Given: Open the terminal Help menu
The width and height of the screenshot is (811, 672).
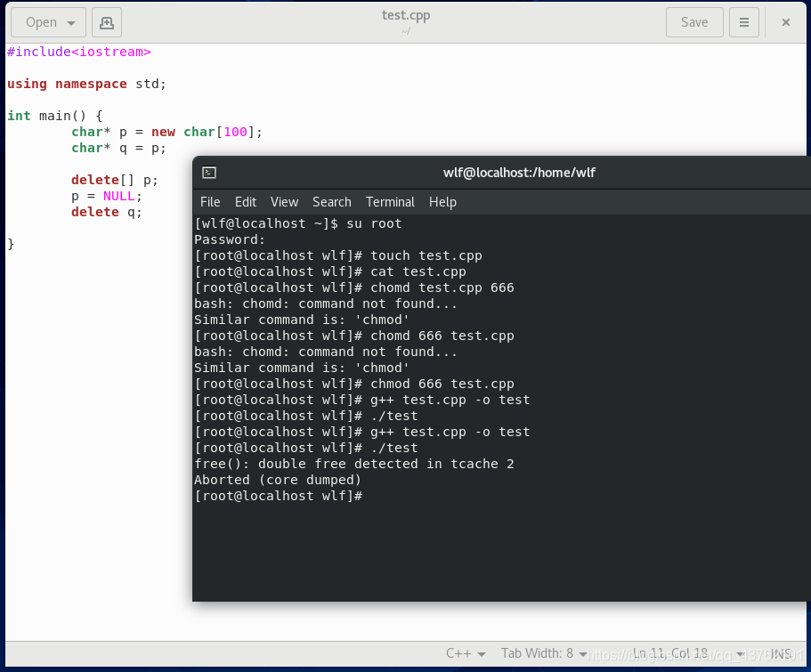Looking at the screenshot, I should pos(442,202).
